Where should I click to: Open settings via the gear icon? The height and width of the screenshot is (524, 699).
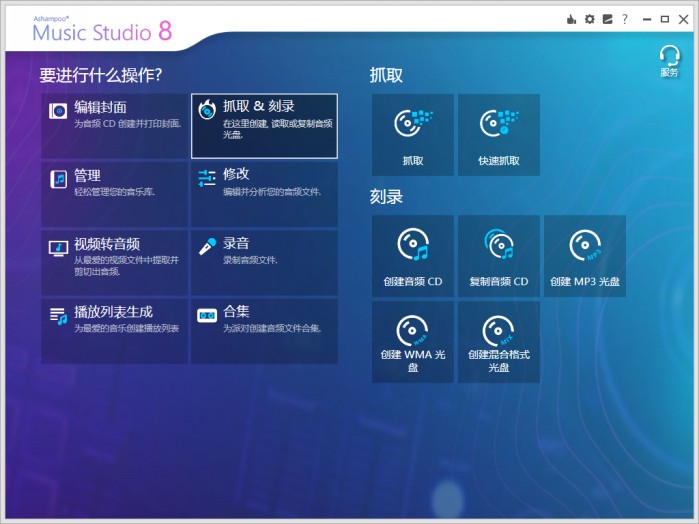click(x=589, y=19)
